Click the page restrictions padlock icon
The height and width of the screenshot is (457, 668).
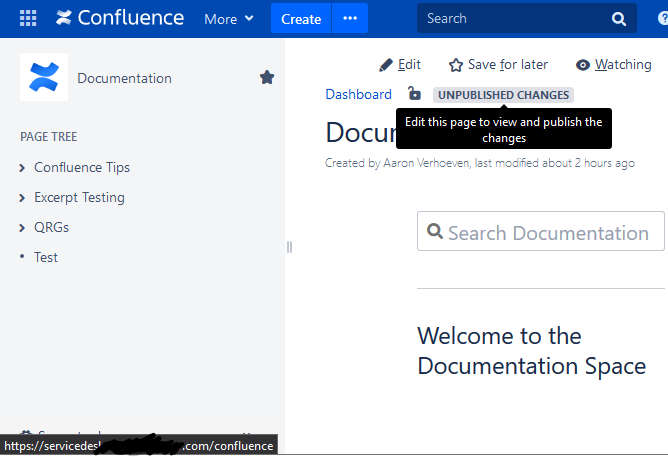coord(414,93)
